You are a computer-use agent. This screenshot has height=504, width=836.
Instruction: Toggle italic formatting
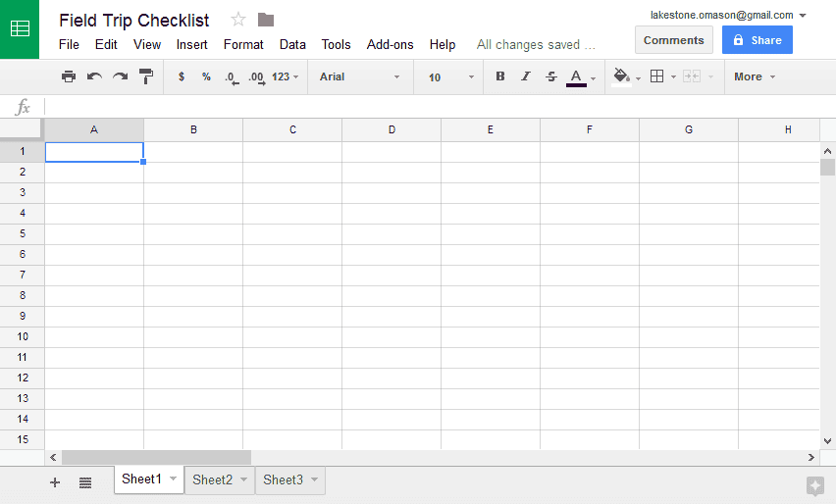pyautogui.click(x=526, y=76)
